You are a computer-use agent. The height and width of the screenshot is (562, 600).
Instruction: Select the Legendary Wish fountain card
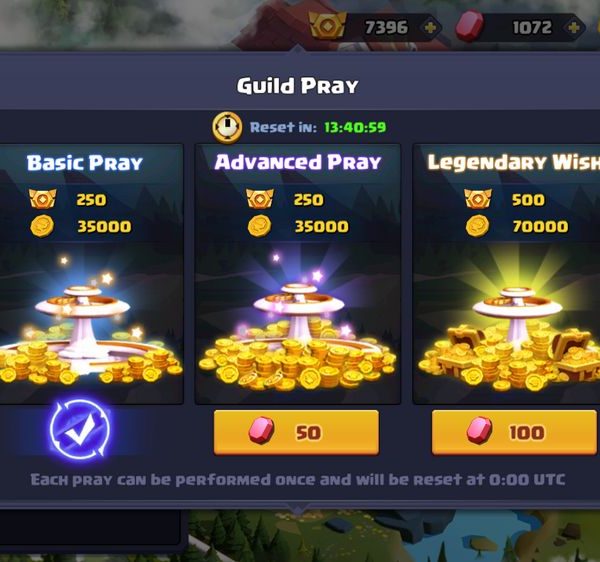pyautogui.click(x=507, y=274)
